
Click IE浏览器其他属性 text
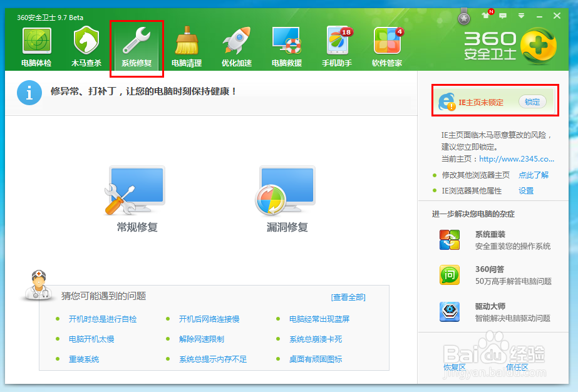click(472, 191)
